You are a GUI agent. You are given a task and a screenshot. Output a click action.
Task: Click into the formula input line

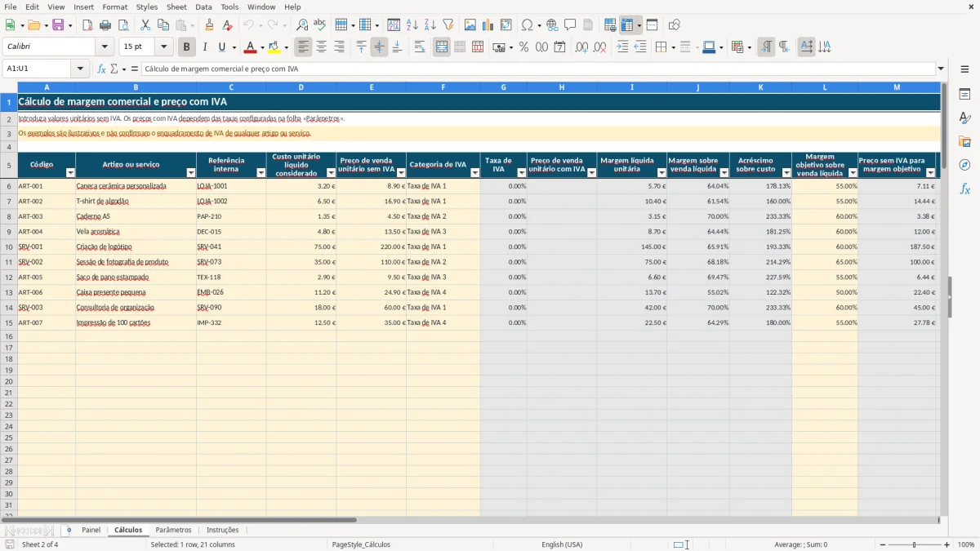538,69
